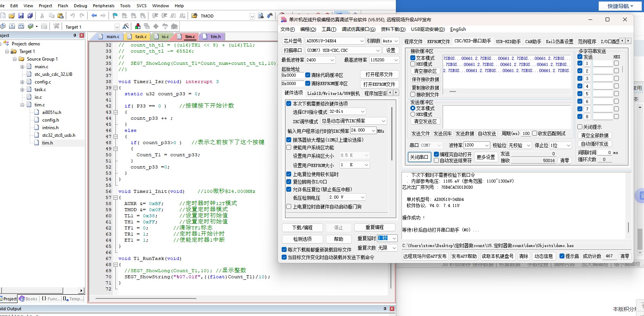Click the Save file floppy icon
644x316 pixels.
point(21,16)
